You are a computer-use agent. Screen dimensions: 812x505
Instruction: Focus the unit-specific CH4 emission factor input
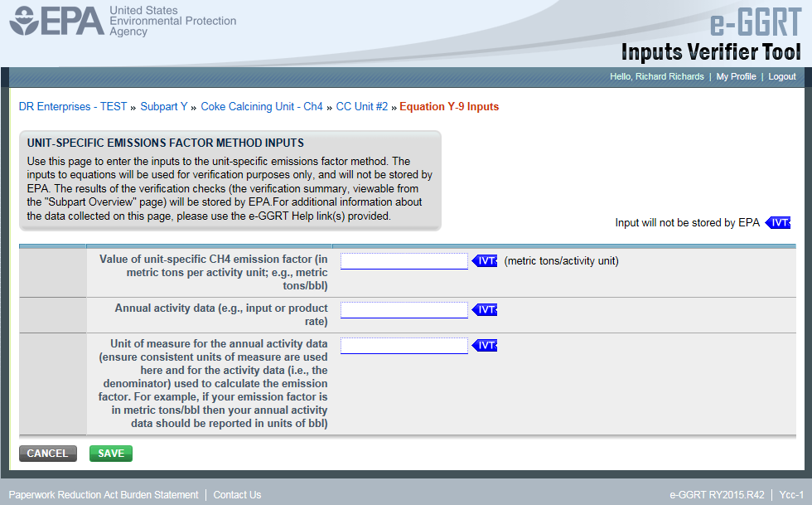404,261
